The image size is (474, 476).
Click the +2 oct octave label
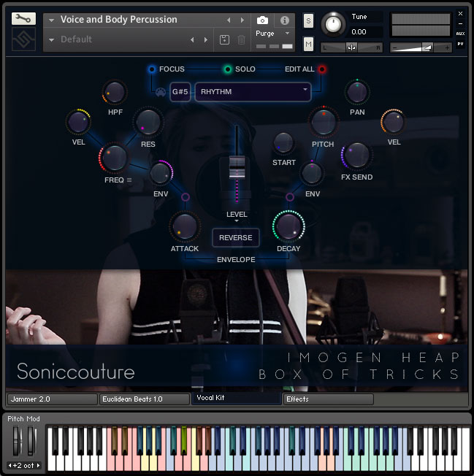[23, 465]
